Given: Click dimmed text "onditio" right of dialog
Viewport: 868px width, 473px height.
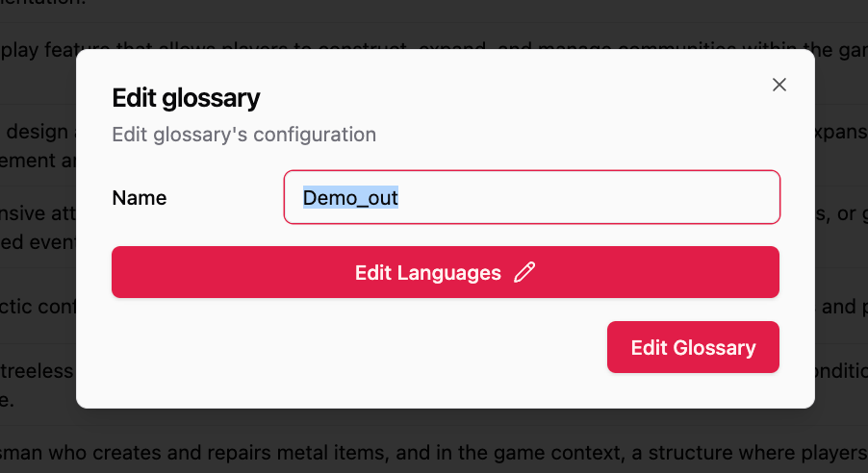Looking at the screenshot, I should pos(841,370).
